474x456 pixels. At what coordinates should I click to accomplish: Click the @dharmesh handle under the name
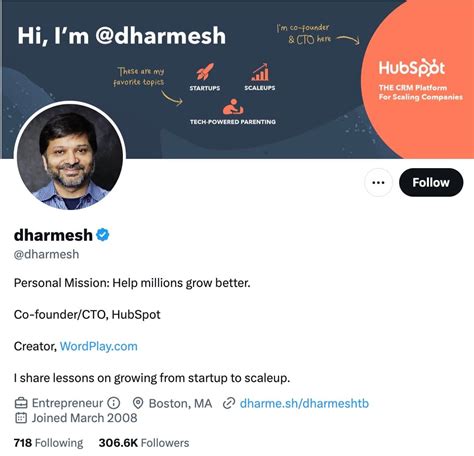coord(46,254)
